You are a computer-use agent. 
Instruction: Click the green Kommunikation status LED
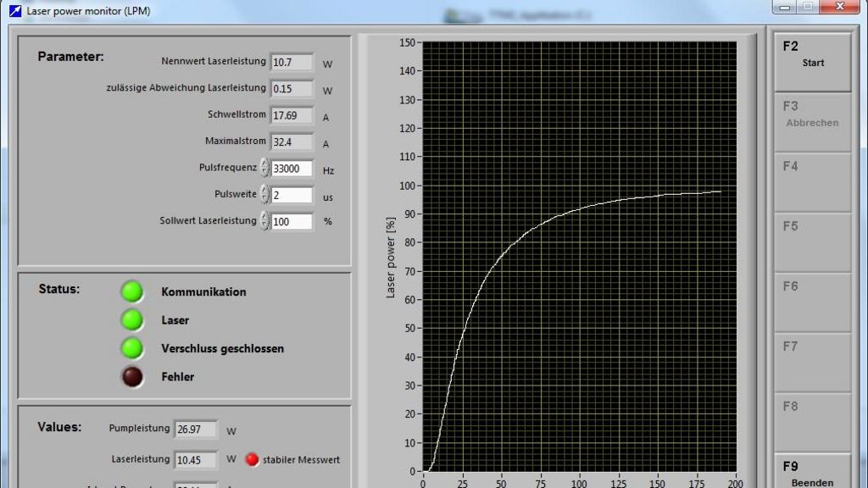click(131, 291)
